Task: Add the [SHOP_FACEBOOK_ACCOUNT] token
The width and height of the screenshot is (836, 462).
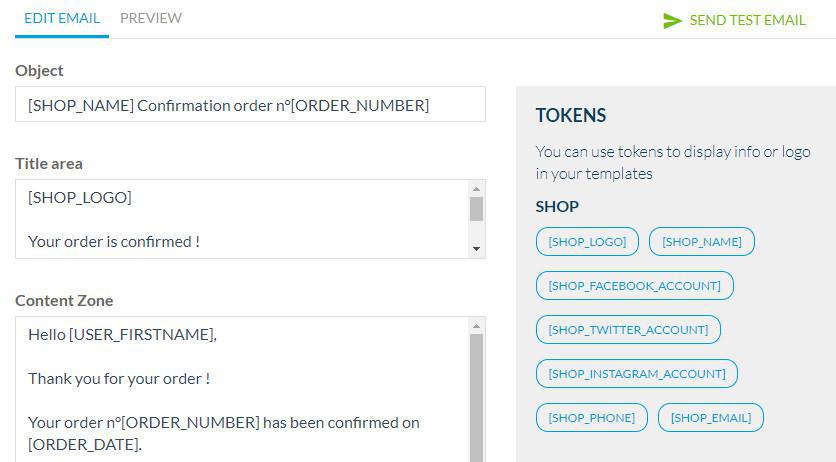Action: 635,286
